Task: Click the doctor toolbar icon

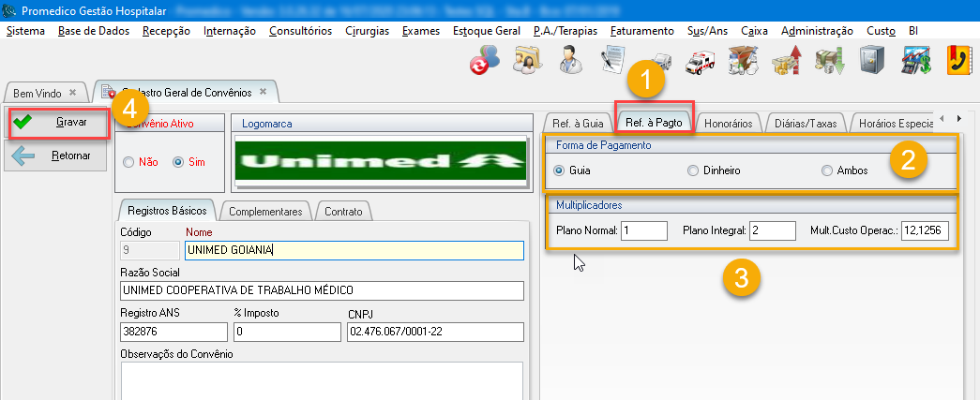Action: [569, 62]
